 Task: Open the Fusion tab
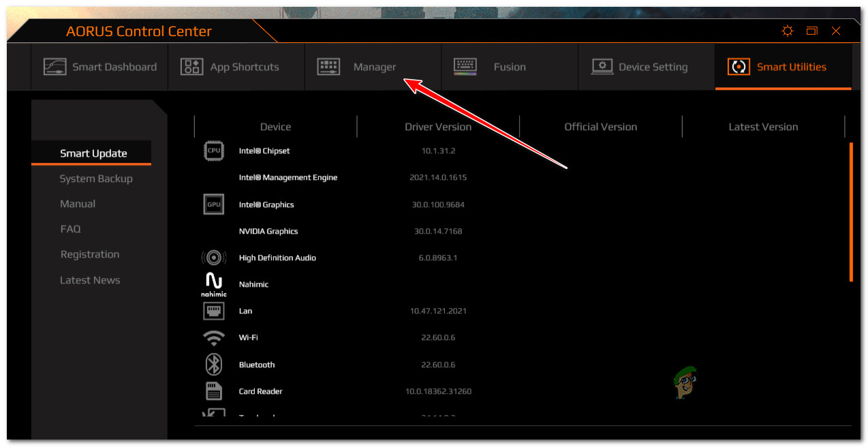tap(510, 67)
